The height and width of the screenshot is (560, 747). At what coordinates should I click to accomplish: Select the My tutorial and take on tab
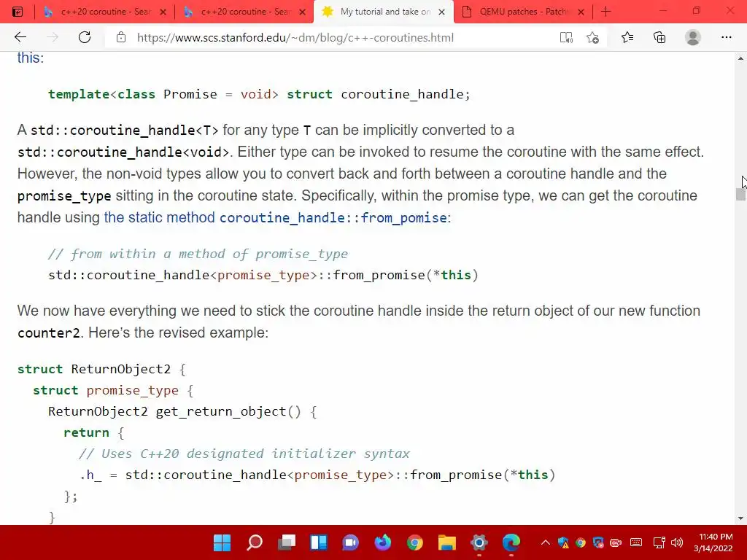[x=384, y=12]
